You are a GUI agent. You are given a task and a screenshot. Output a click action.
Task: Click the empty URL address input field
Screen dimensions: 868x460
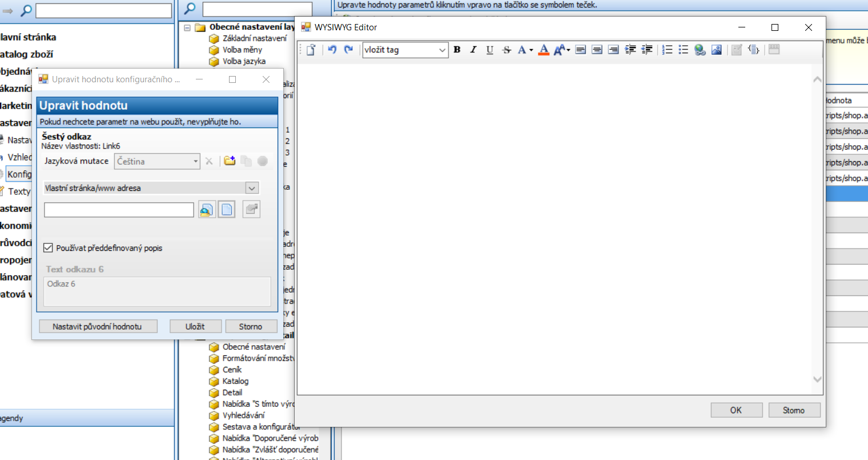click(119, 210)
